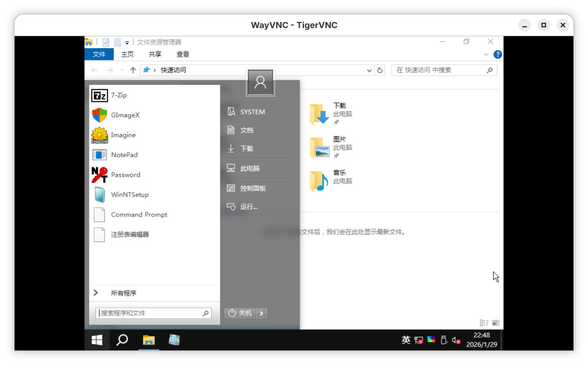Switch to large icons view in Explorer
Image resolution: width=588 pixels, height=365 pixels.
(496, 323)
